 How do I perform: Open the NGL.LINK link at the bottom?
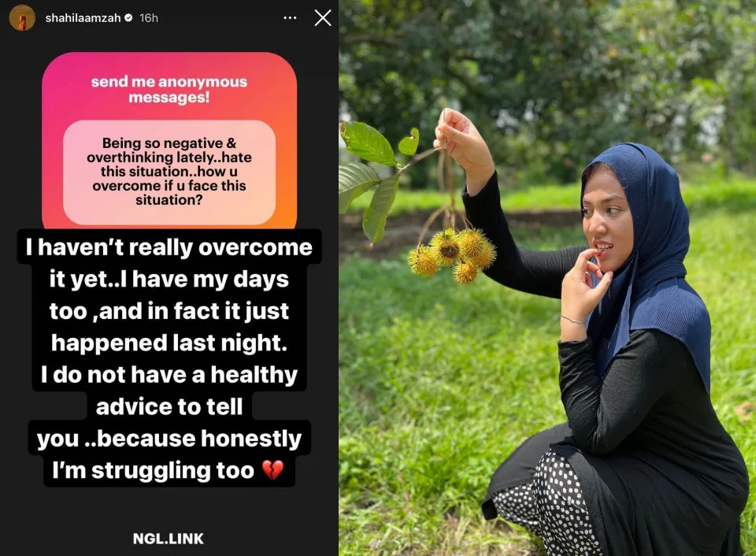(x=169, y=539)
